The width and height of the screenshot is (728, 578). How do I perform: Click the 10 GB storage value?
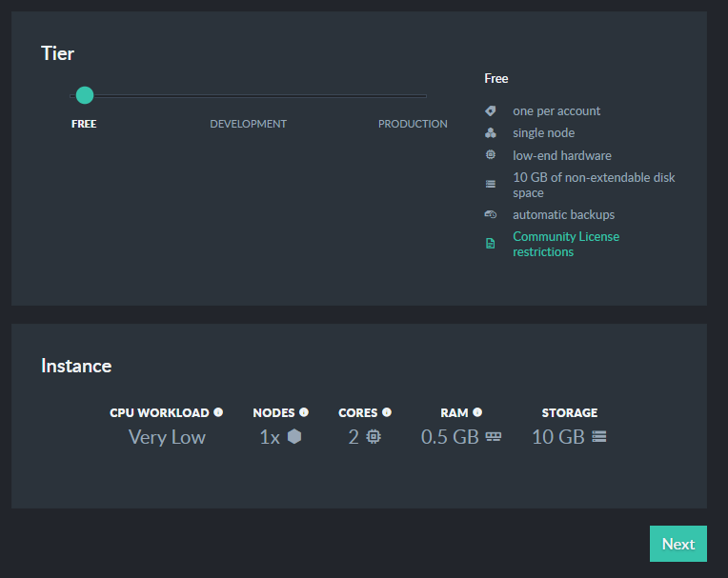(x=558, y=437)
